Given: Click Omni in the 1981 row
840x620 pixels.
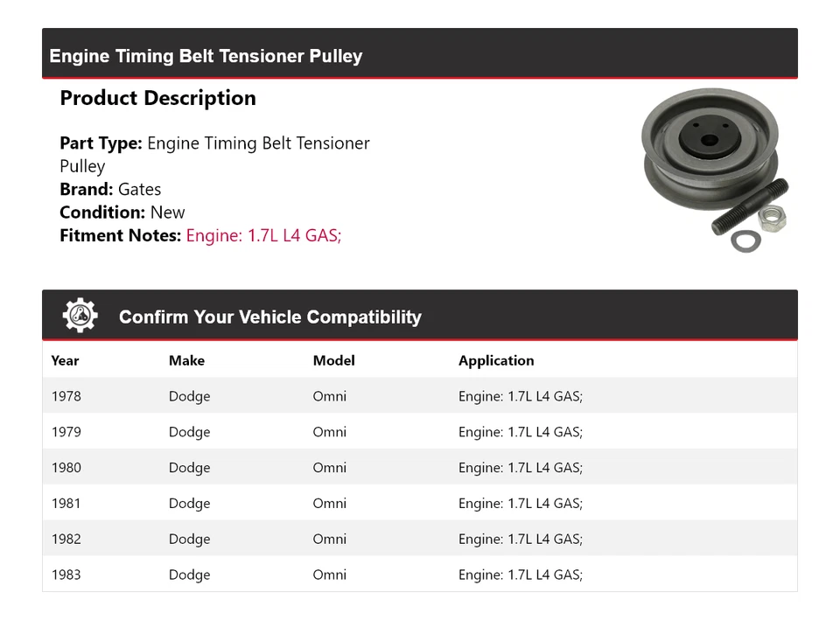Looking at the screenshot, I should (329, 504).
